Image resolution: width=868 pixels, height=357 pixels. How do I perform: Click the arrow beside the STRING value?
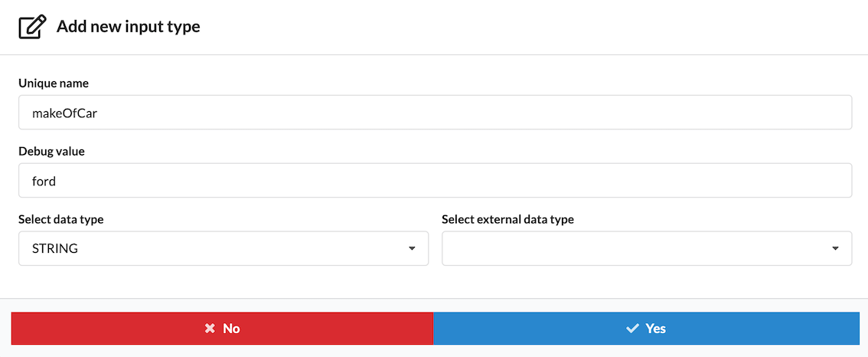[412, 249]
